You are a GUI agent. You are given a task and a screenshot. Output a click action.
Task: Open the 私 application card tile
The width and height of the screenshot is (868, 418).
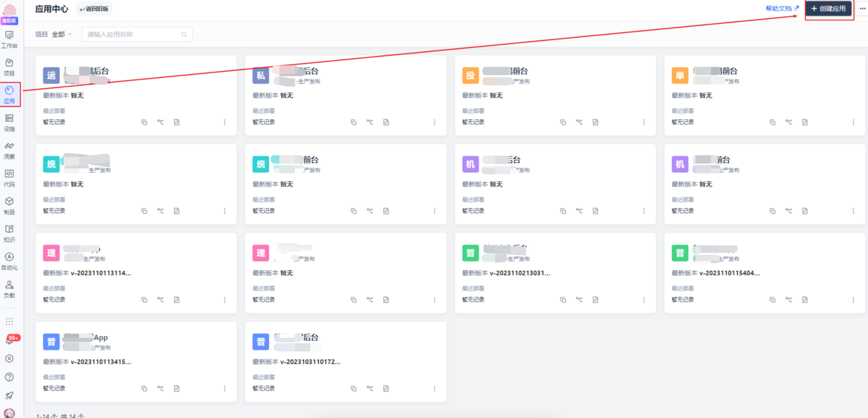(x=346, y=96)
